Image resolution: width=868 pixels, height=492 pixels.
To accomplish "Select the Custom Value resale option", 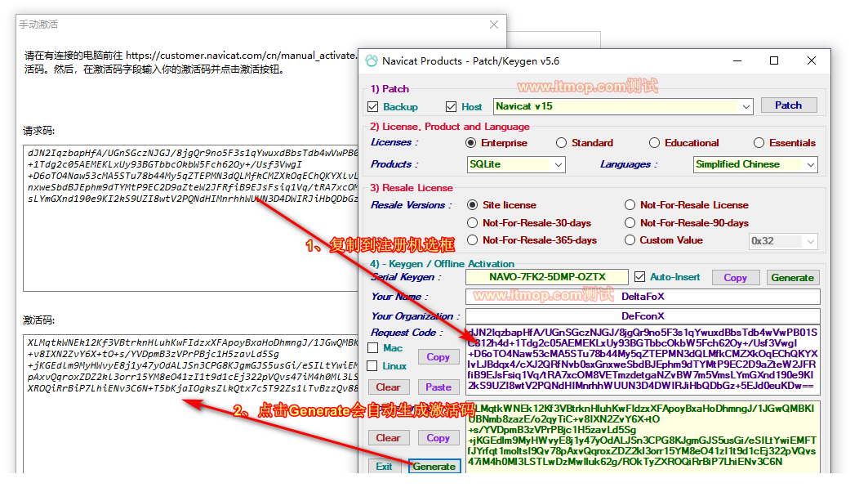I will click(630, 240).
